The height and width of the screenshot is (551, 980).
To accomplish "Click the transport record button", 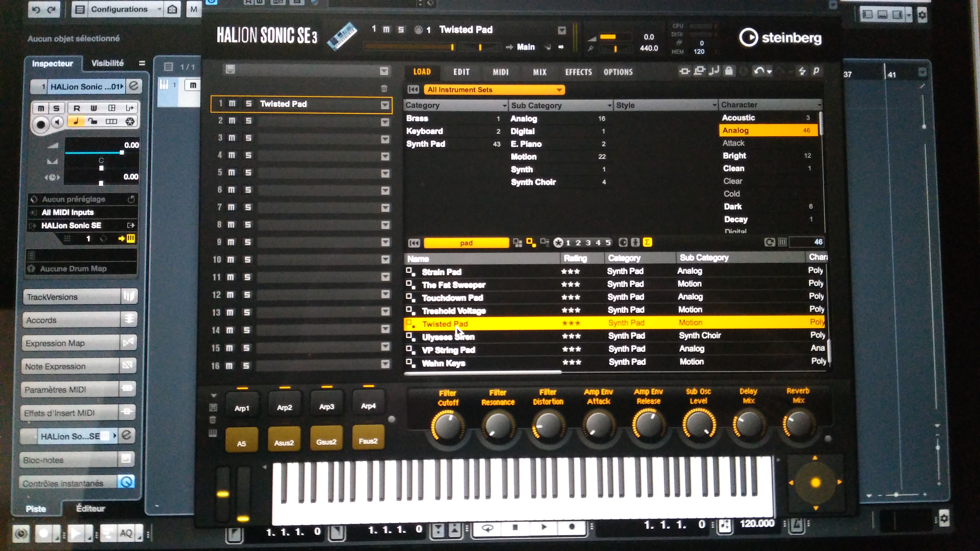I will 571,527.
